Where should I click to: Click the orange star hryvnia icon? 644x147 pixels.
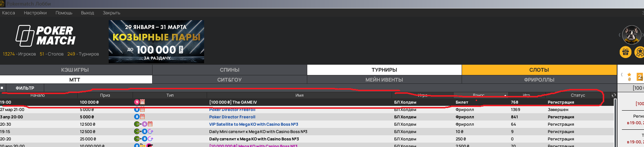point(629,76)
